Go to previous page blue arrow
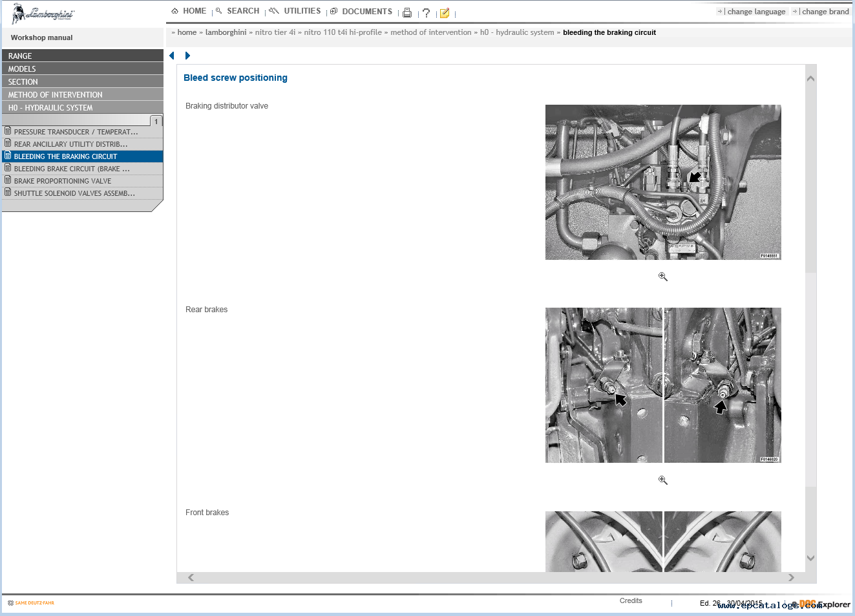This screenshot has width=855, height=616. pyautogui.click(x=172, y=56)
